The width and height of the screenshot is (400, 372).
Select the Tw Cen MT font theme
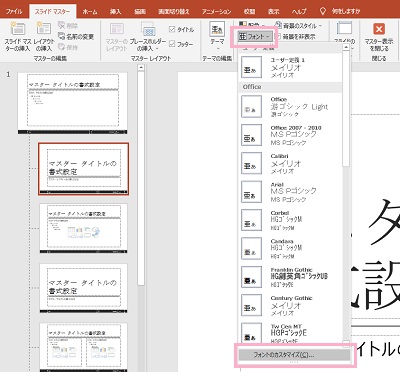pos(290,333)
